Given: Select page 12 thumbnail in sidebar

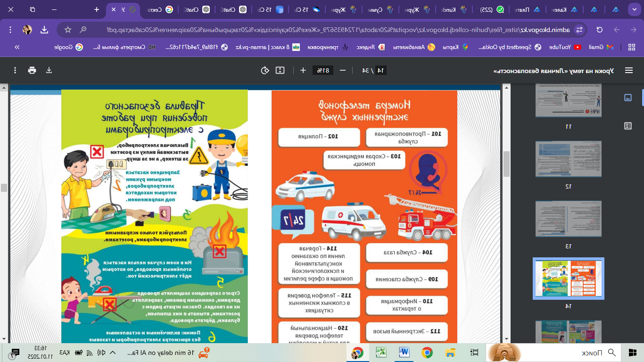Looking at the screenshot, I should click(569, 159).
